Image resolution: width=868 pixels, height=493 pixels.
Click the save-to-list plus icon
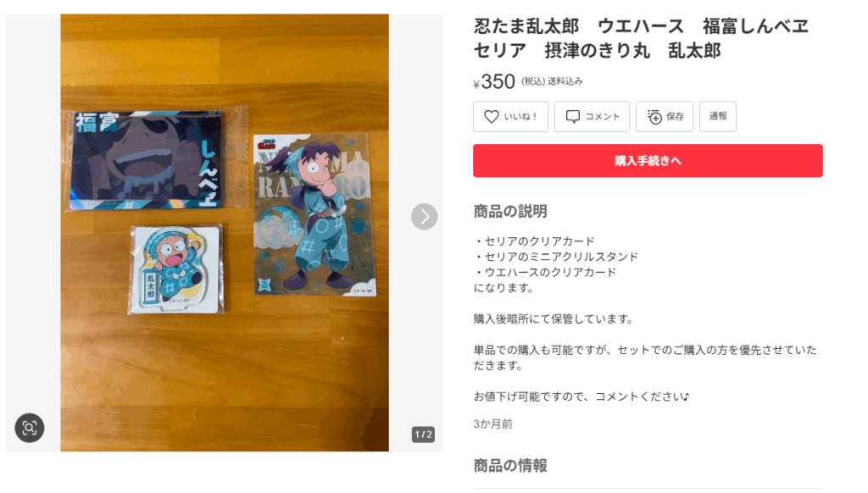654,117
